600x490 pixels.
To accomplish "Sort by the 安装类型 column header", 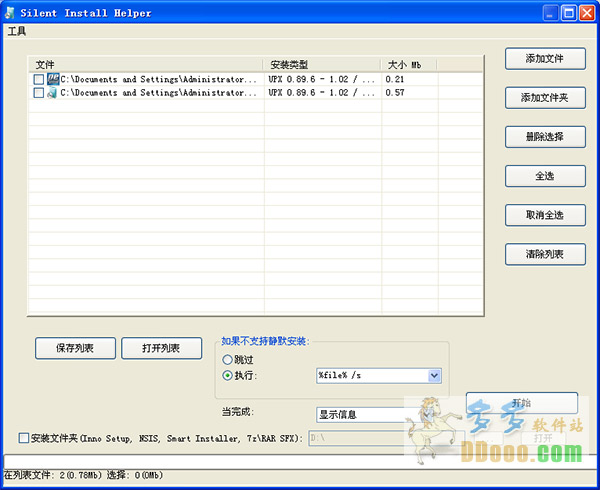I will [322, 65].
